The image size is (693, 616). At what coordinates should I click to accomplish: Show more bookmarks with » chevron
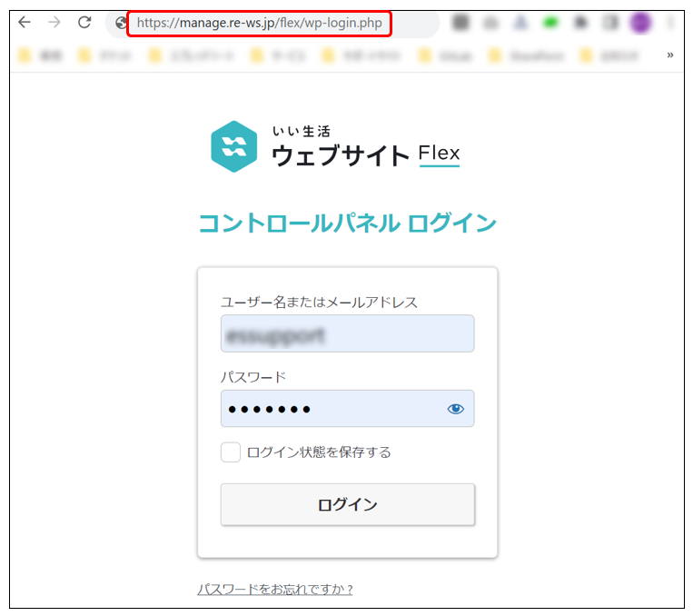click(x=670, y=55)
